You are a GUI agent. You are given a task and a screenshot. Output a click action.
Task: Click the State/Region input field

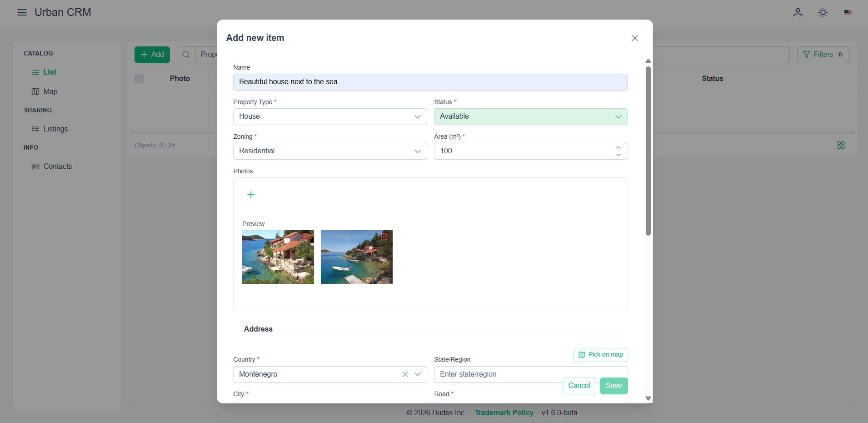tap(531, 374)
